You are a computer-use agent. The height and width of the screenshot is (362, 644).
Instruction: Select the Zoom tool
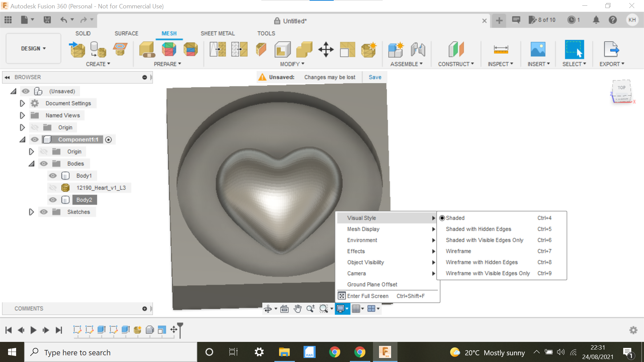pyautogui.click(x=310, y=309)
